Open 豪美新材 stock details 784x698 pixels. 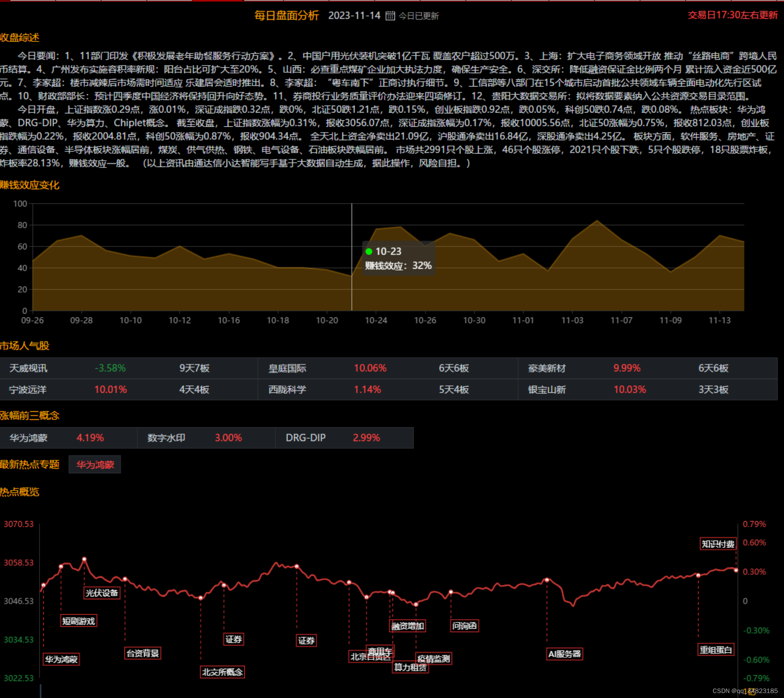[x=547, y=368]
